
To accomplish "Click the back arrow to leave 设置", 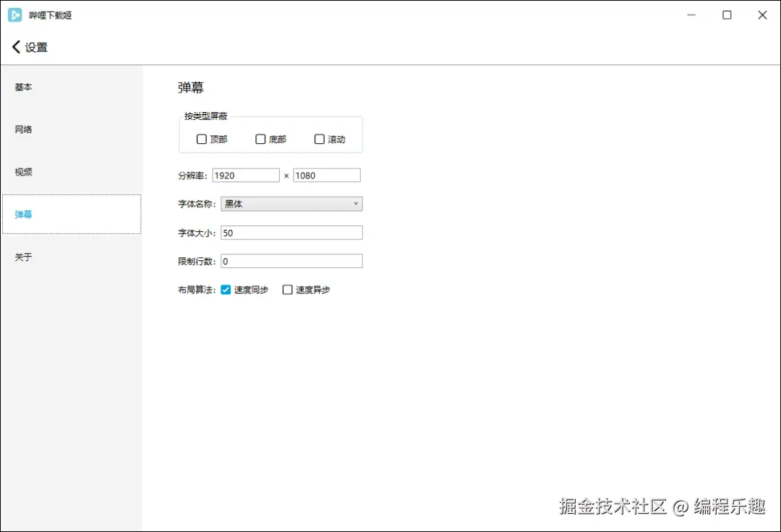I will pos(15,46).
